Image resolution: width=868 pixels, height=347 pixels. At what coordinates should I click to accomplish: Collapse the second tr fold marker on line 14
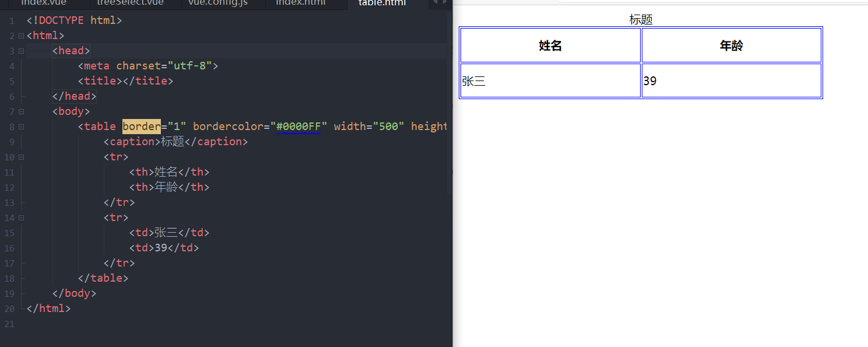21,218
